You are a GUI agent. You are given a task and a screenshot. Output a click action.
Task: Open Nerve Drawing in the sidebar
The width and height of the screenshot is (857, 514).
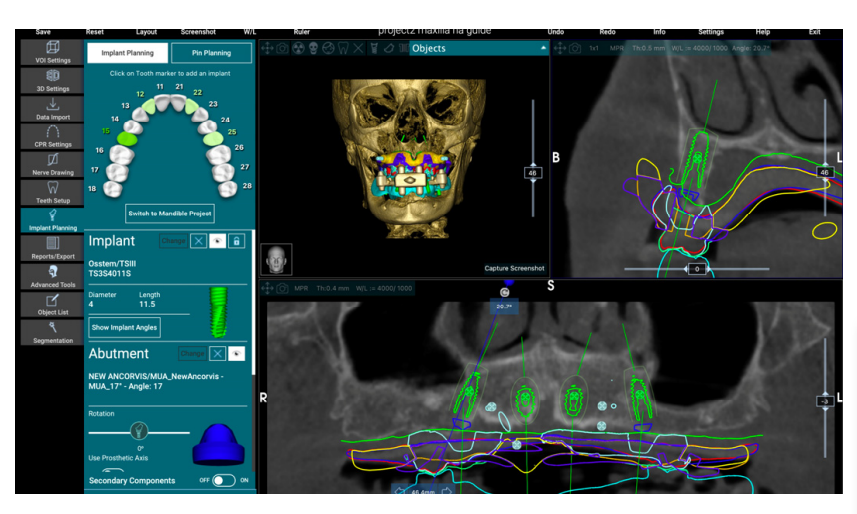[52, 164]
